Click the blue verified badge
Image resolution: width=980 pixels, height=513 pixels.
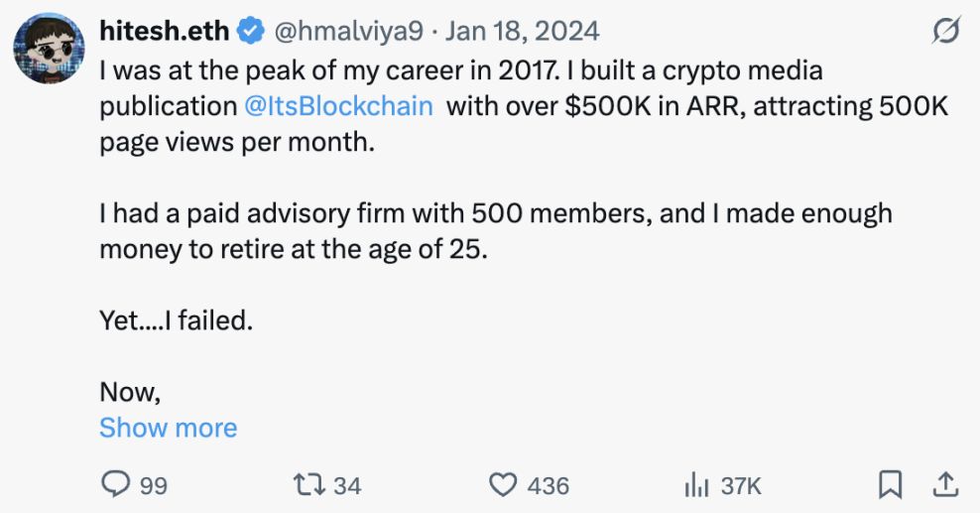(x=250, y=32)
